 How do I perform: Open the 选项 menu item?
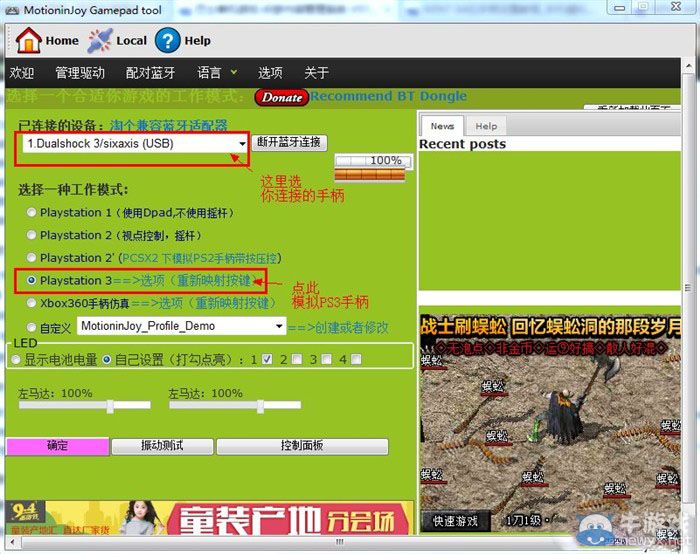point(270,72)
